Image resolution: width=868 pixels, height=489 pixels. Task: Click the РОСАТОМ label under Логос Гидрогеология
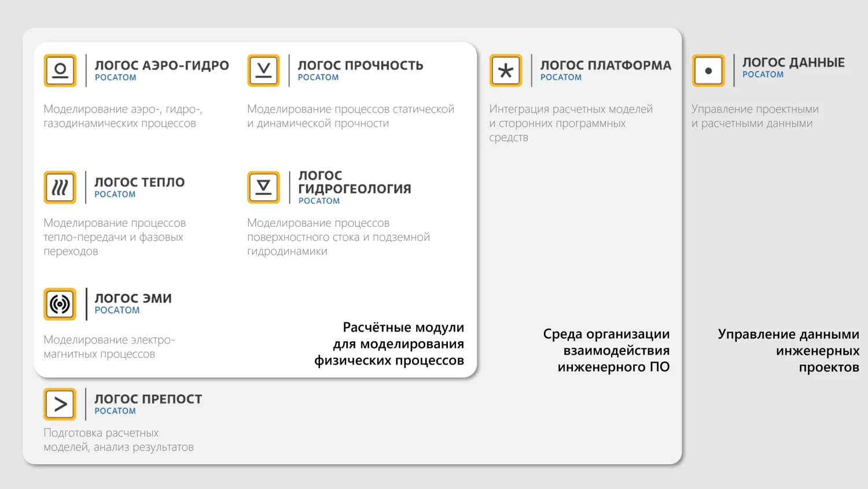[x=319, y=201]
